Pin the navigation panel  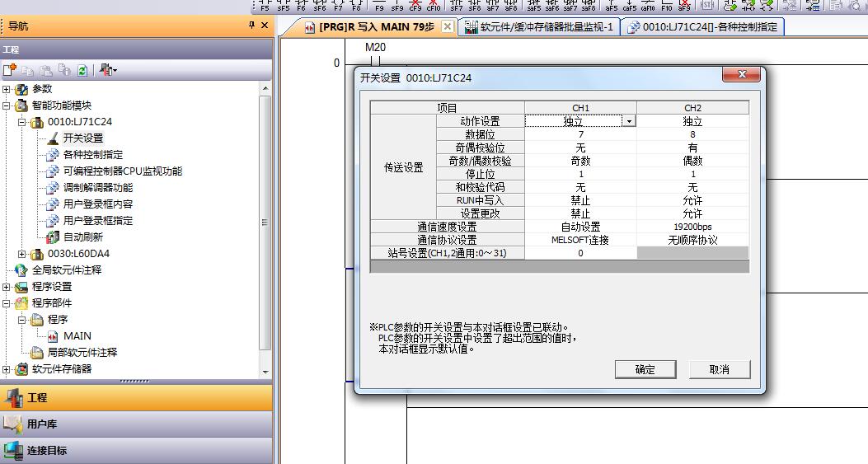click(252, 26)
